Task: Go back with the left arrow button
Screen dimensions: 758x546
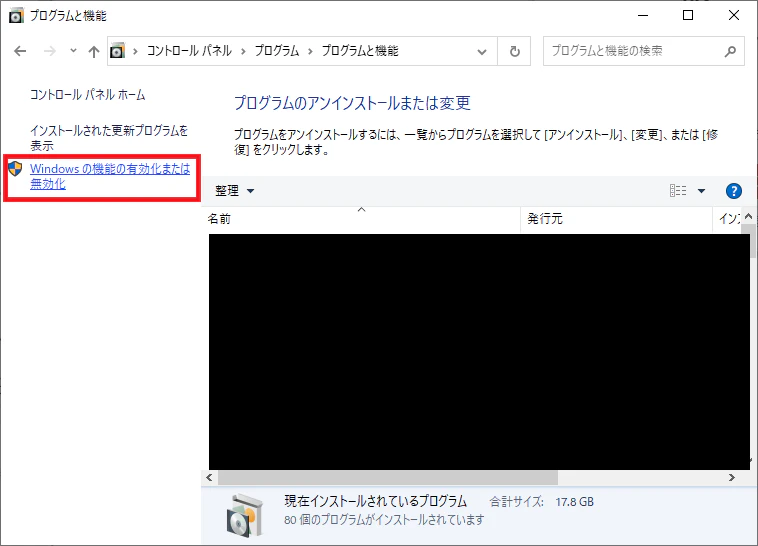Action: coord(20,51)
